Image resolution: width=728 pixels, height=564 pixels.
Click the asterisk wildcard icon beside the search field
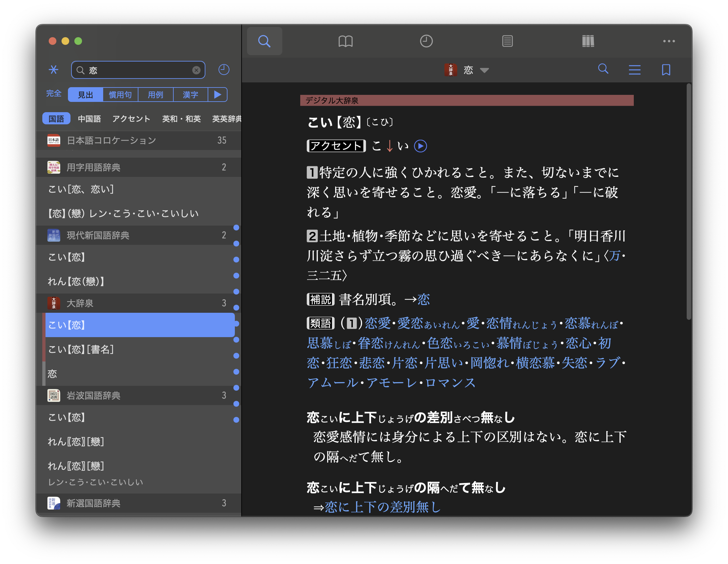tap(53, 70)
